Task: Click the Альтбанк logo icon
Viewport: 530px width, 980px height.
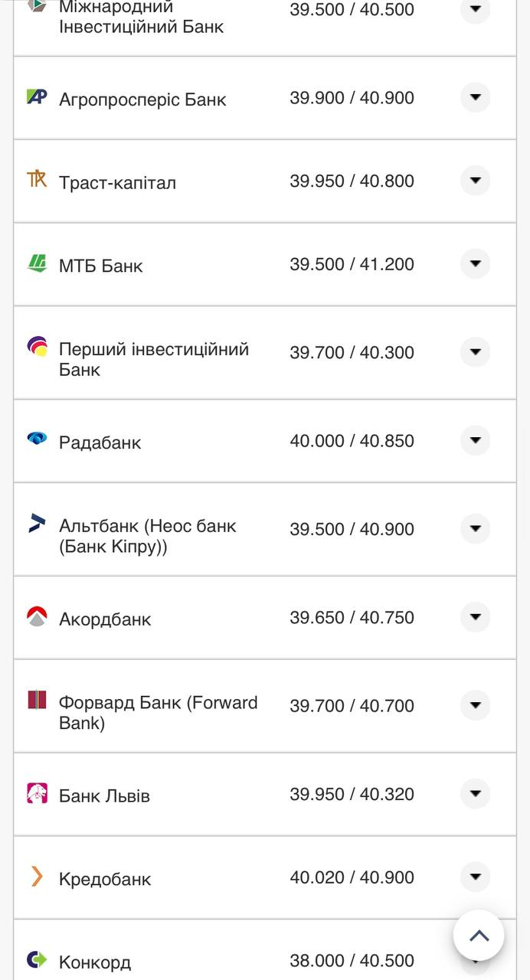Action: 37,524
